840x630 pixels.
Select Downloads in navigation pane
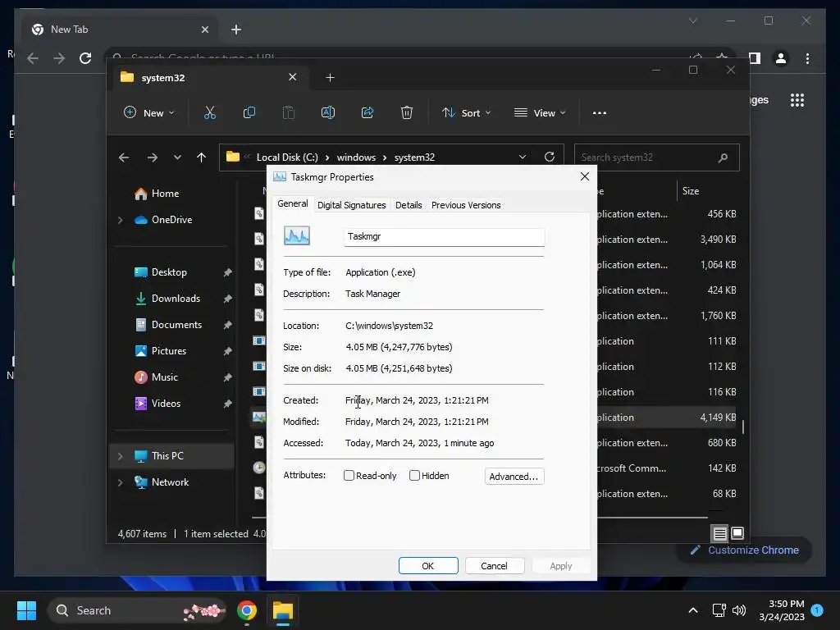point(176,299)
